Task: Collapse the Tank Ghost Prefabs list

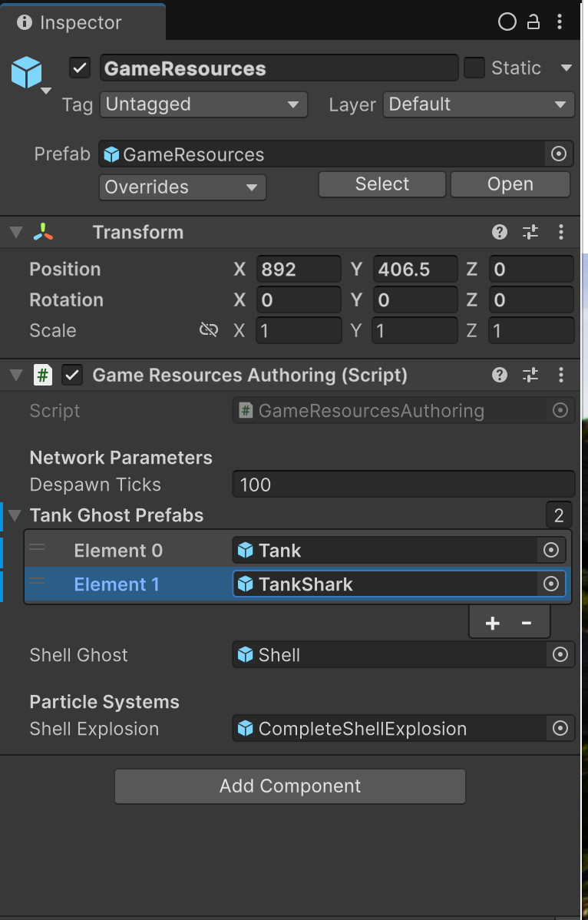Action: 15,515
